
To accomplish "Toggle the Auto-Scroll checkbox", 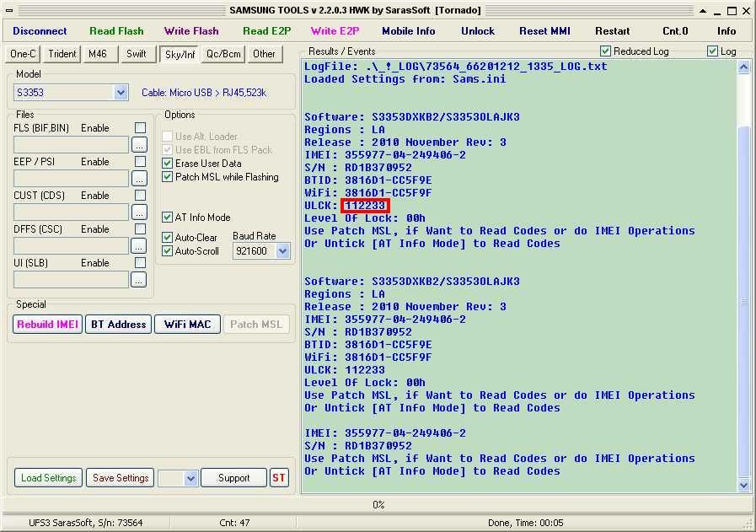I will pos(168,250).
